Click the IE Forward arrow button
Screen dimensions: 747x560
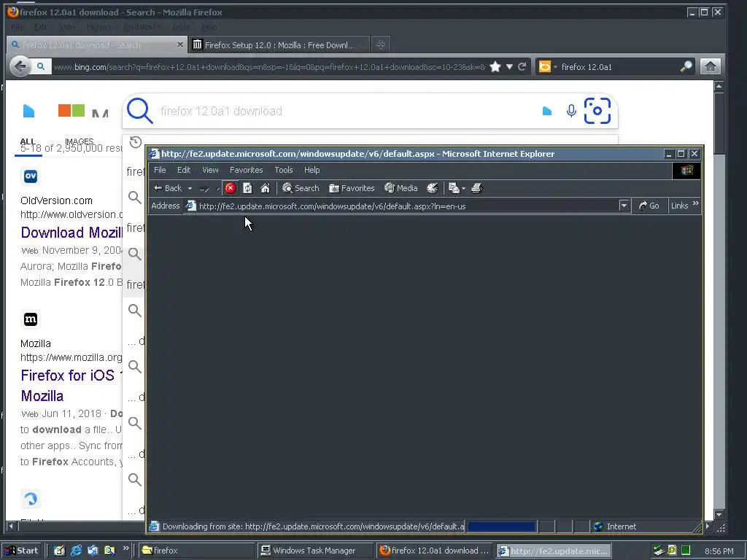[204, 189]
